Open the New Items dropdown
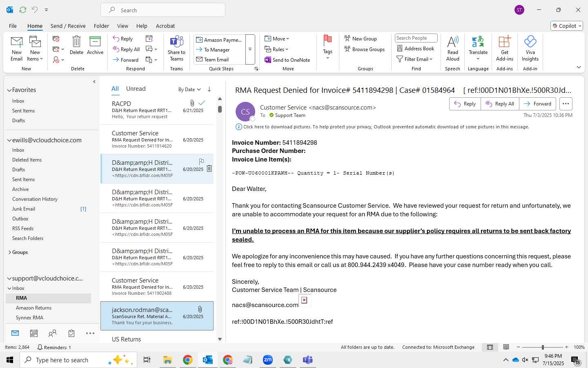This screenshot has height=368, width=588. click(x=35, y=49)
